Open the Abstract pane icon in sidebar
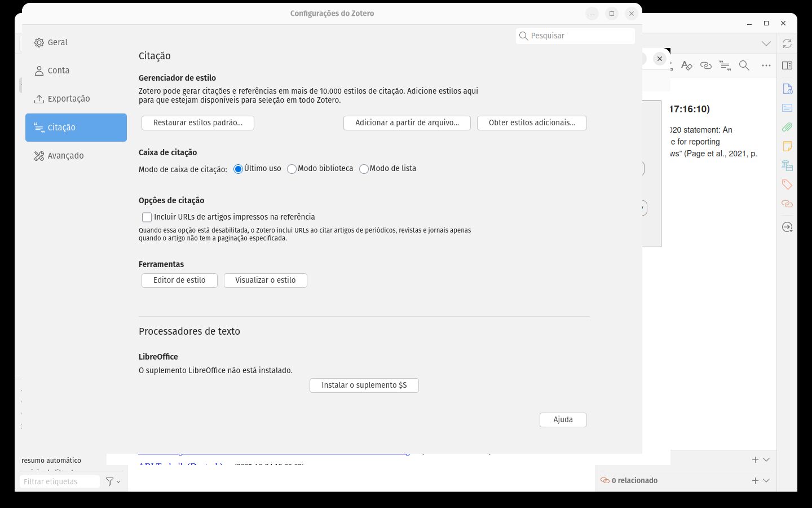 (x=787, y=108)
